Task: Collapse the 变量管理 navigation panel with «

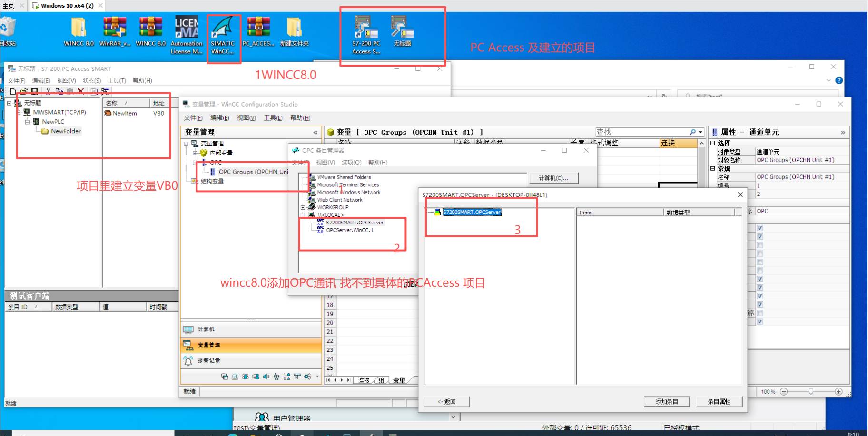Action: [x=315, y=132]
